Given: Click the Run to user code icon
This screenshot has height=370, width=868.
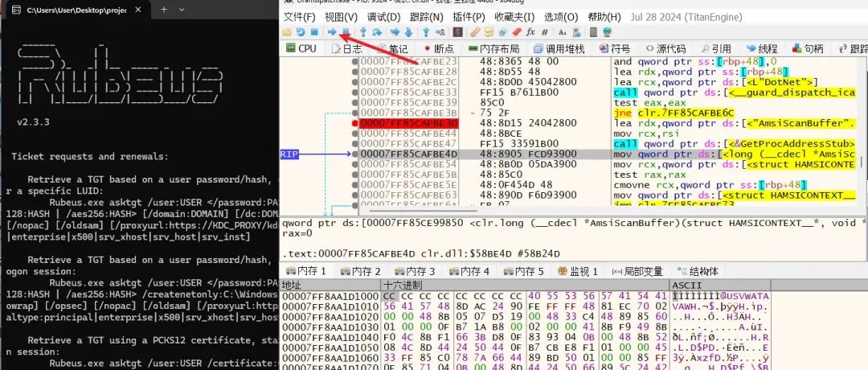Looking at the screenshot, I should [440, 31].
